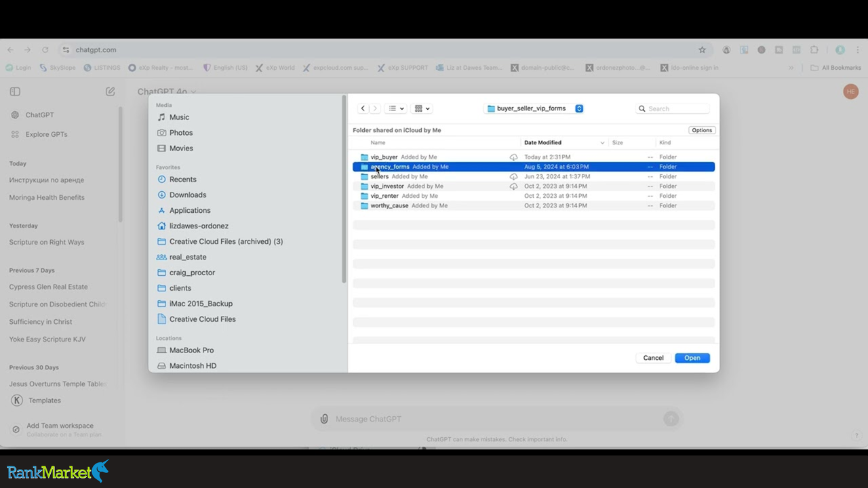The image size is (868, 488).
Task: Open Recents in Favorites
Action: [x=176, y=180]
